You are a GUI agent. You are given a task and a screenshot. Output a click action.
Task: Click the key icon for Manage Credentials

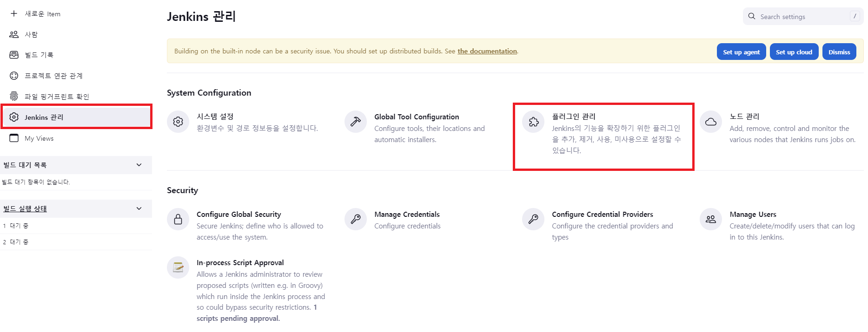click(356, 219)
